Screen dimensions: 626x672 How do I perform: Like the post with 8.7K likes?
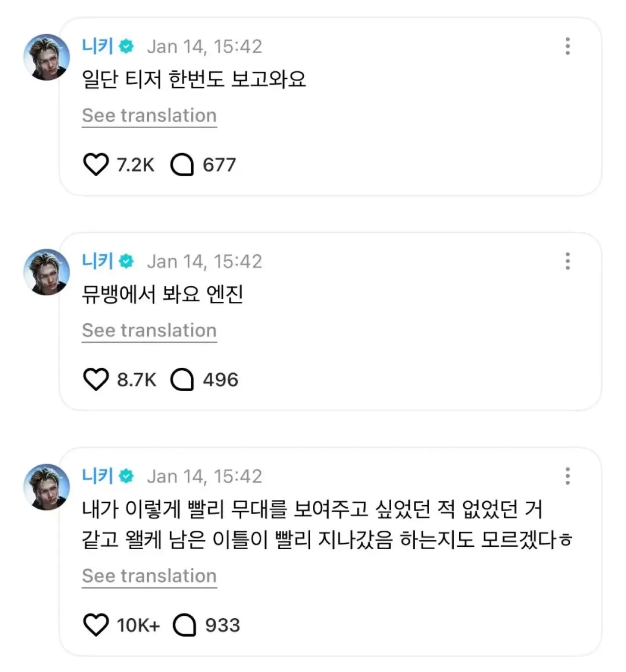(x=96, y=380)
